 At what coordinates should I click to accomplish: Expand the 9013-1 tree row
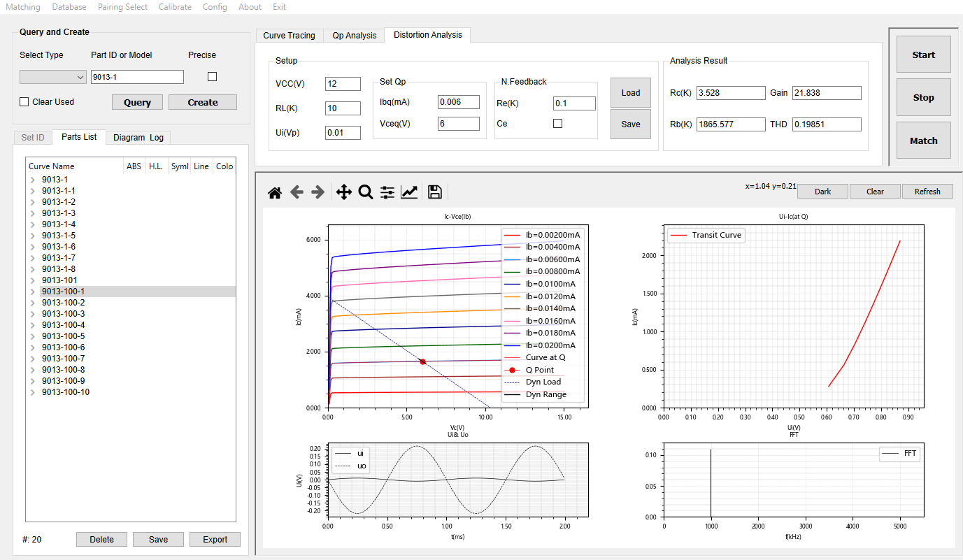click(x=32, y=180)
